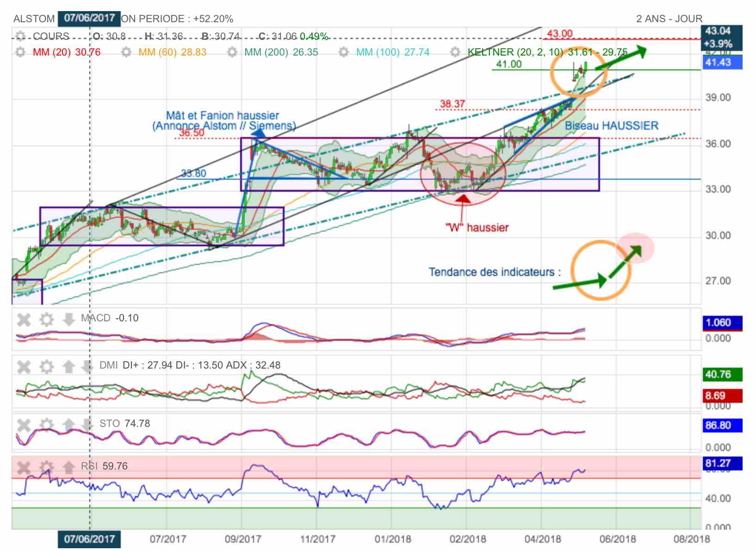Open STO indicator settings gear
Viewport: 756px width, 551px height.
pos(46,425)
